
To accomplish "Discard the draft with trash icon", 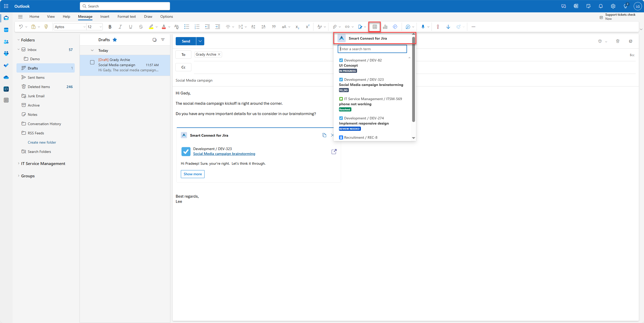I will pyautogui.click(x=618, y=41).
